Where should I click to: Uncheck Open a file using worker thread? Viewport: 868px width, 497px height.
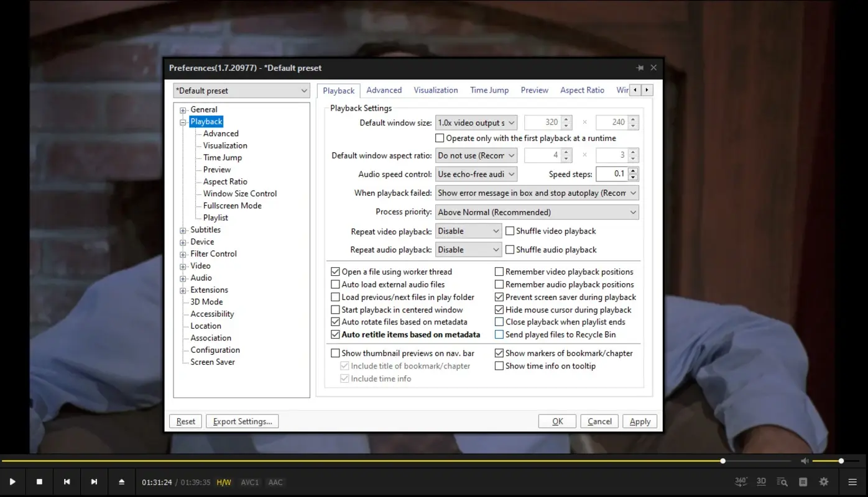click(x=335, y=271)
